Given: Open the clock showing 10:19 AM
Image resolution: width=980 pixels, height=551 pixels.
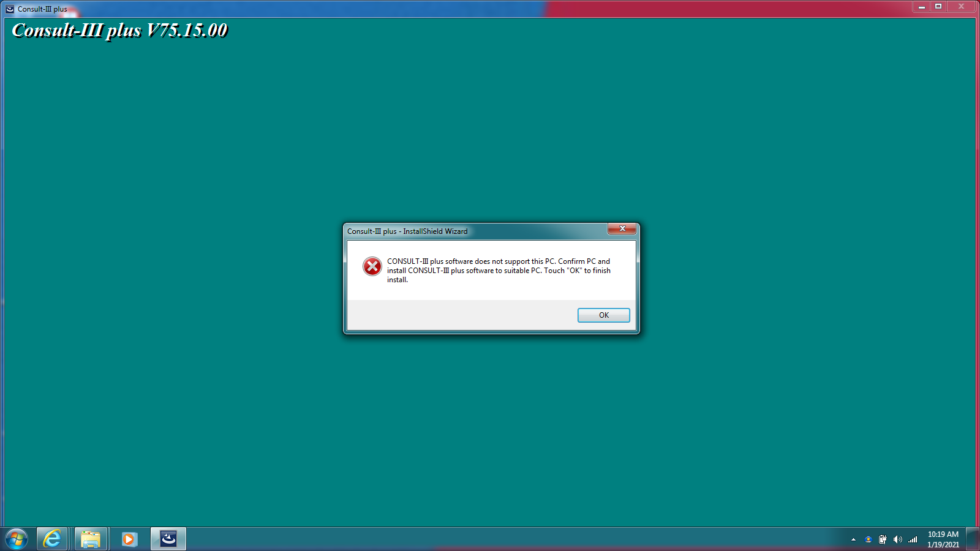Looking at the screenshot, I should [943, 539].
